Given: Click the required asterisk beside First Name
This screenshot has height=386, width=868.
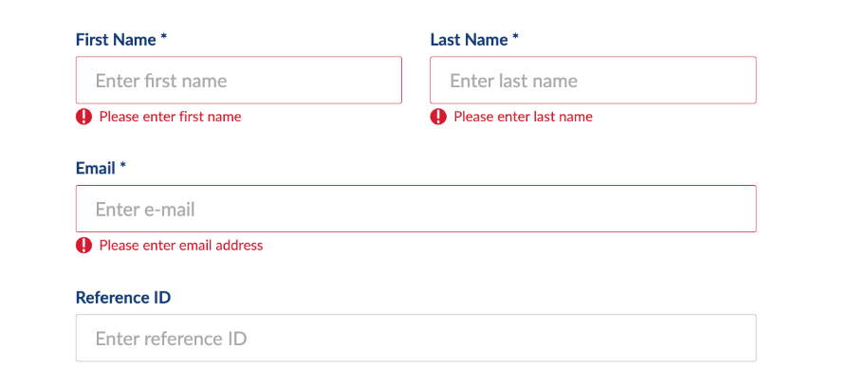Looking at the screenshot, I should coord(163,39).
